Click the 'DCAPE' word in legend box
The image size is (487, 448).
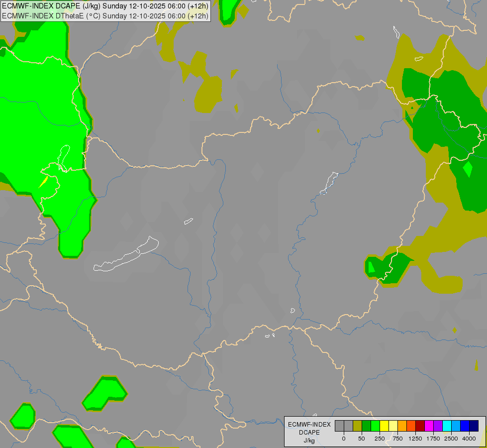309,433
